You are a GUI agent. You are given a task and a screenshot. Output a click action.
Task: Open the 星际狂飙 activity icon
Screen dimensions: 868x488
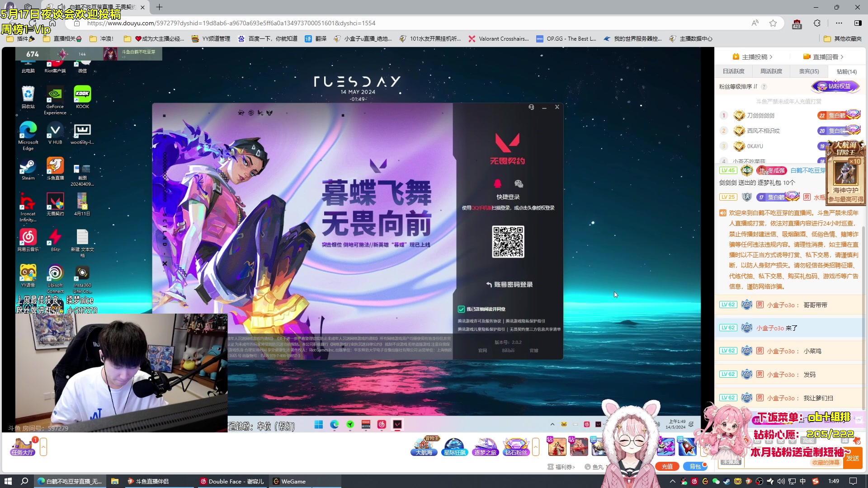pyautogui.click(x=454, y=447)
